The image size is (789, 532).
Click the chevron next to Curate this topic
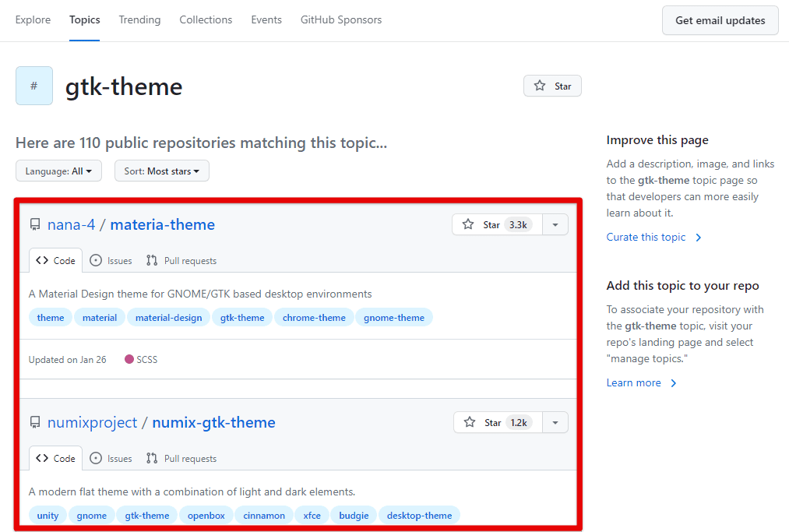pos(699,238)
